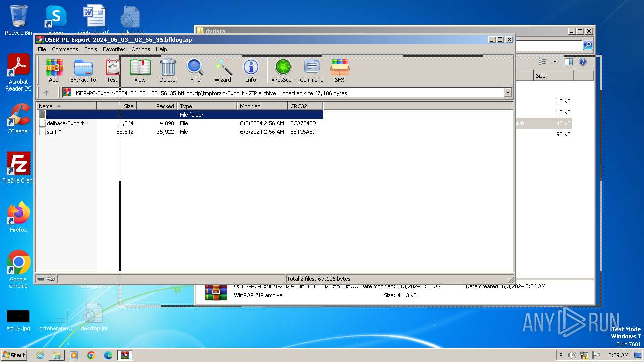Sort by Packed column header
The height and width of the screenshot is (362, 644).
coord(156,106)
